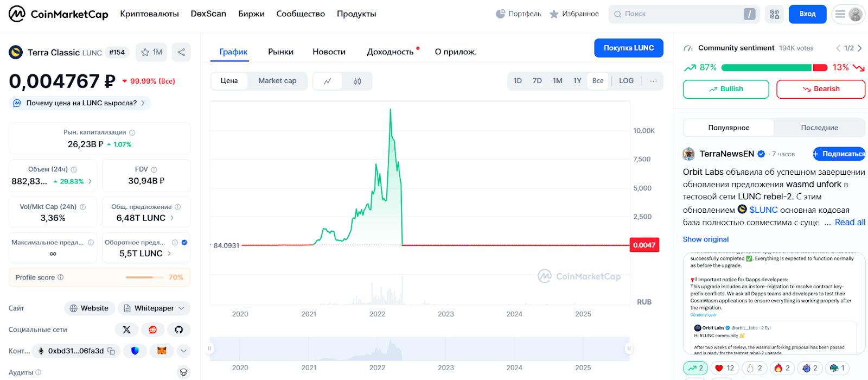Click info icon next to Vol/Mkt Cap (24h)
This screenshot has height=380, width=868.
pos(83,207)
